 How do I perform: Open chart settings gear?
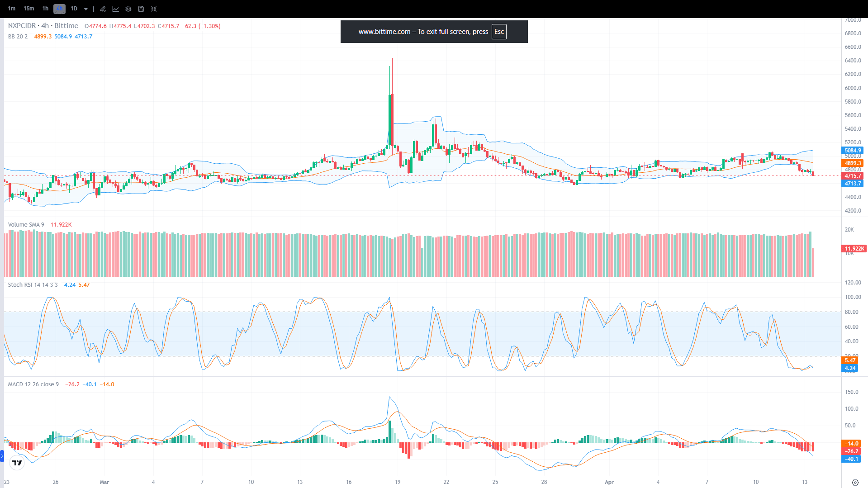[x=128, y=9]
